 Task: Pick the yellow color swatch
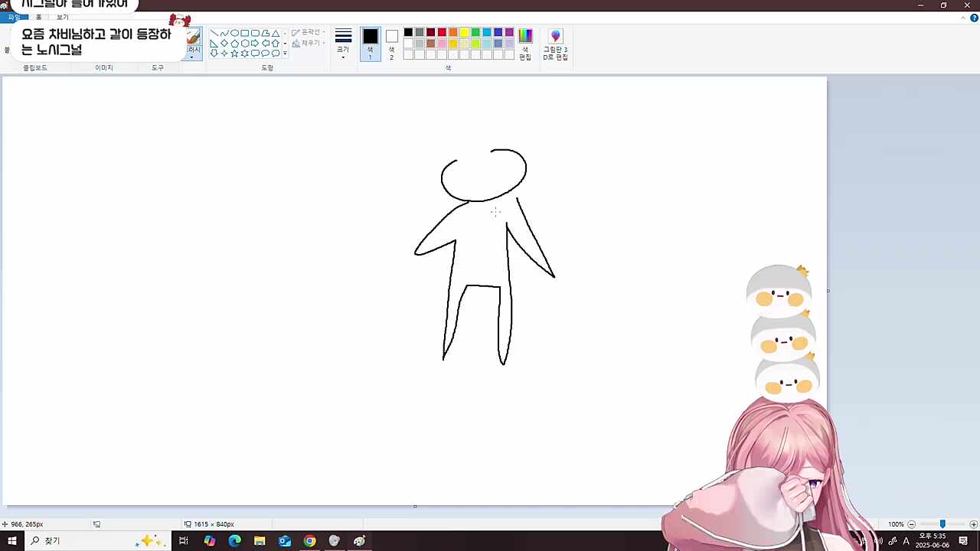[x=464, y=32]
